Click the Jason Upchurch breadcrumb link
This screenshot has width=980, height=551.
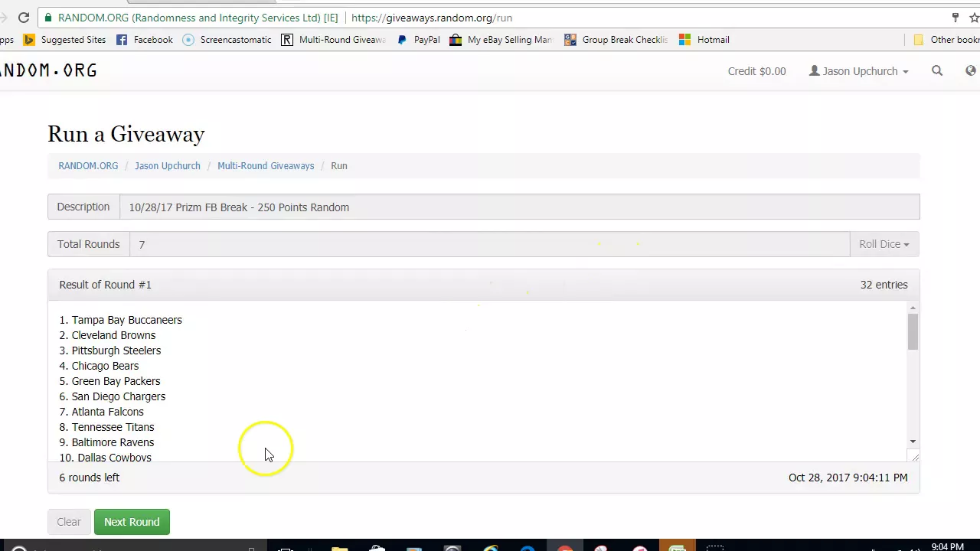168,165
